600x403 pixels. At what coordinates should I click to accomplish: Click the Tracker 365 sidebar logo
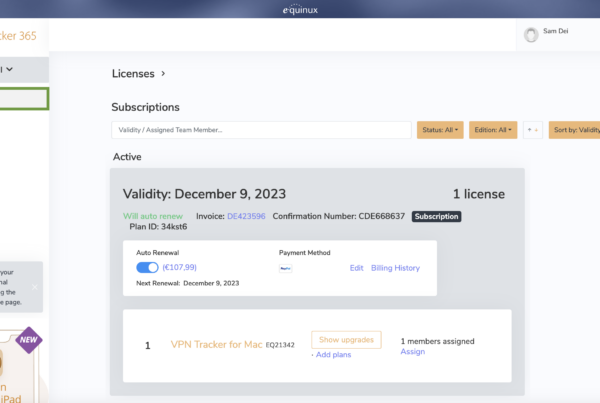pos(18,36)
